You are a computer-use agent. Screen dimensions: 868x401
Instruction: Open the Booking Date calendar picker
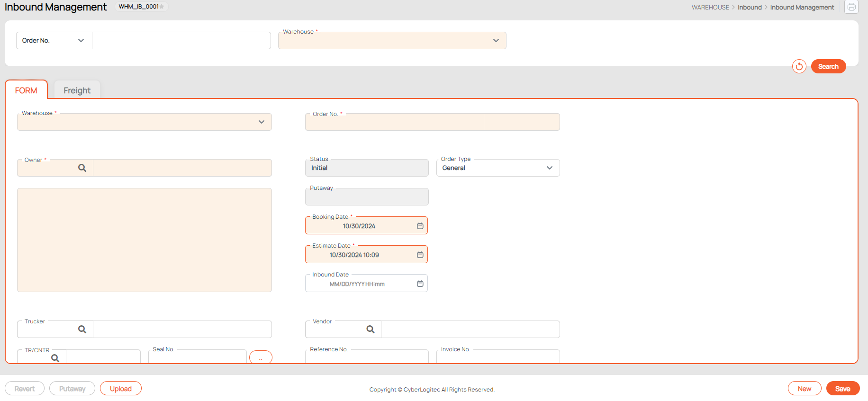pyautogui.click(x=420, y=226)
